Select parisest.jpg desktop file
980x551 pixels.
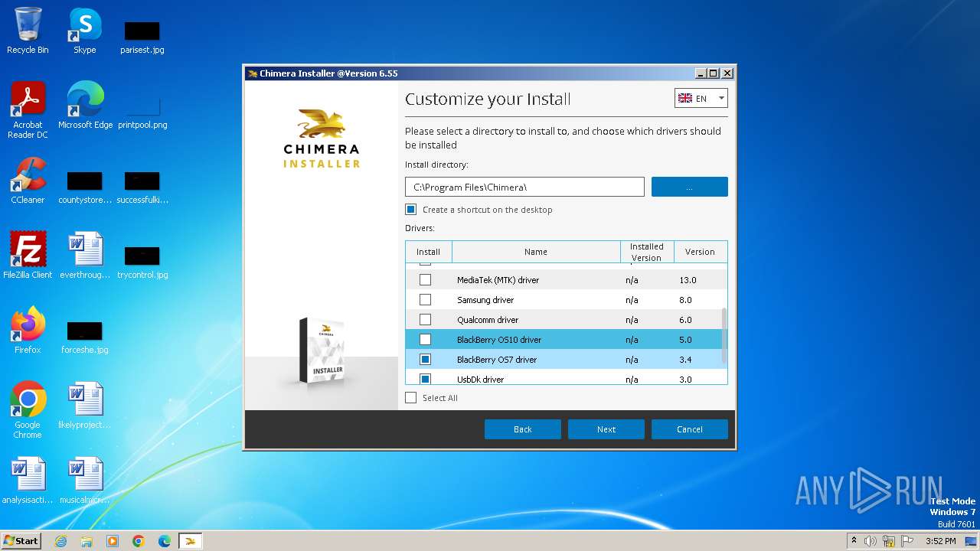point(142,37)
